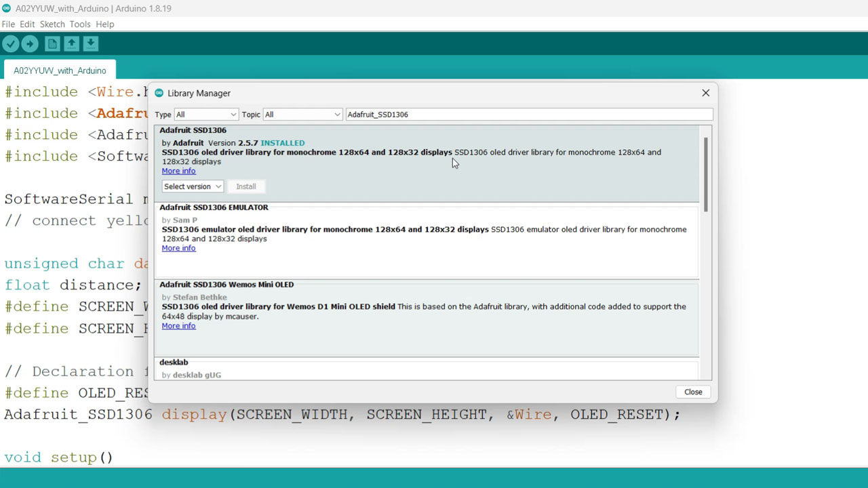Create a new sketch with New icon
The width and height of the screenshot is (868, 488).
pos(52,44)
